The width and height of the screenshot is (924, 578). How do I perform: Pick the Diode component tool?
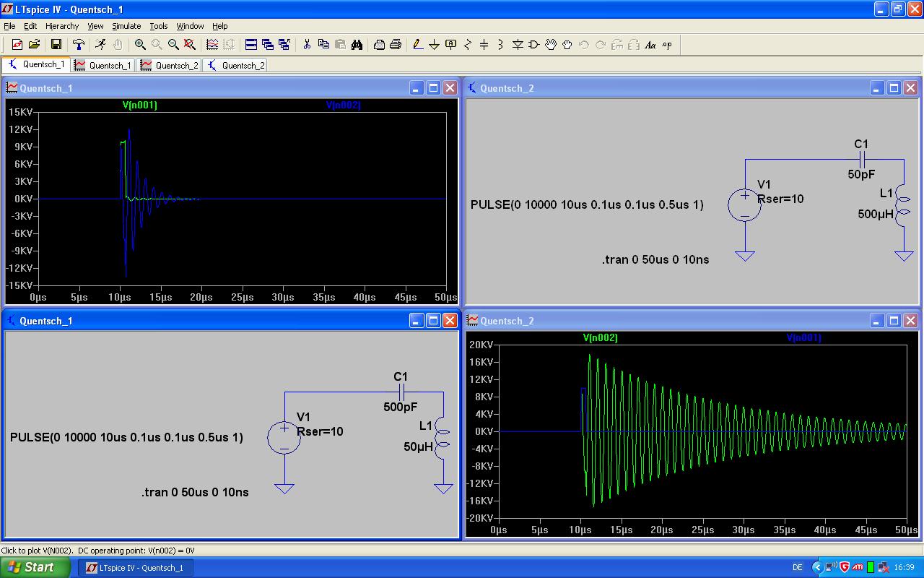pyautogui.click(x=518, y=45)
